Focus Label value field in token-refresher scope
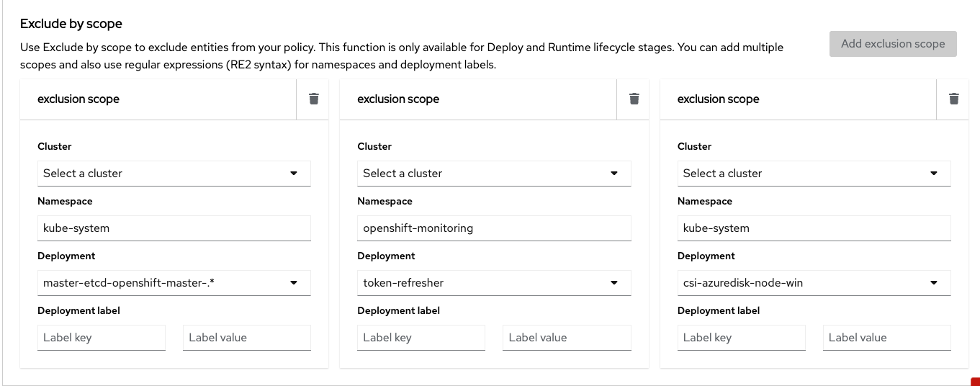This screenshot has height=386, width=980. pos(566,338)
